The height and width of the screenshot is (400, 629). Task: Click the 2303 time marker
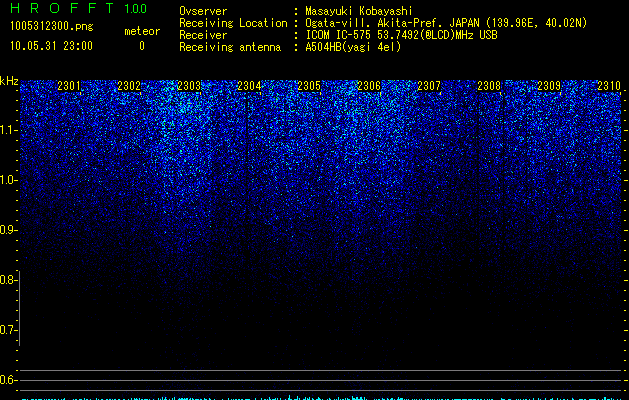point(189,86)
